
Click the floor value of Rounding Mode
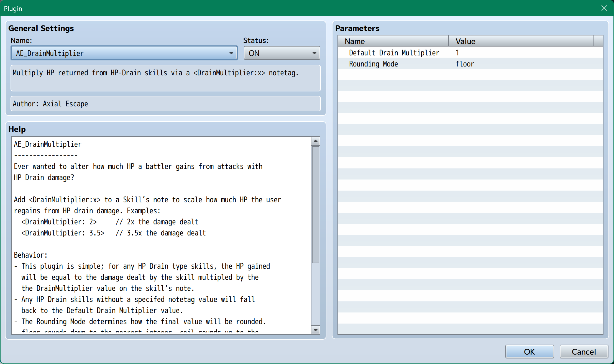(x=465, y=64)
